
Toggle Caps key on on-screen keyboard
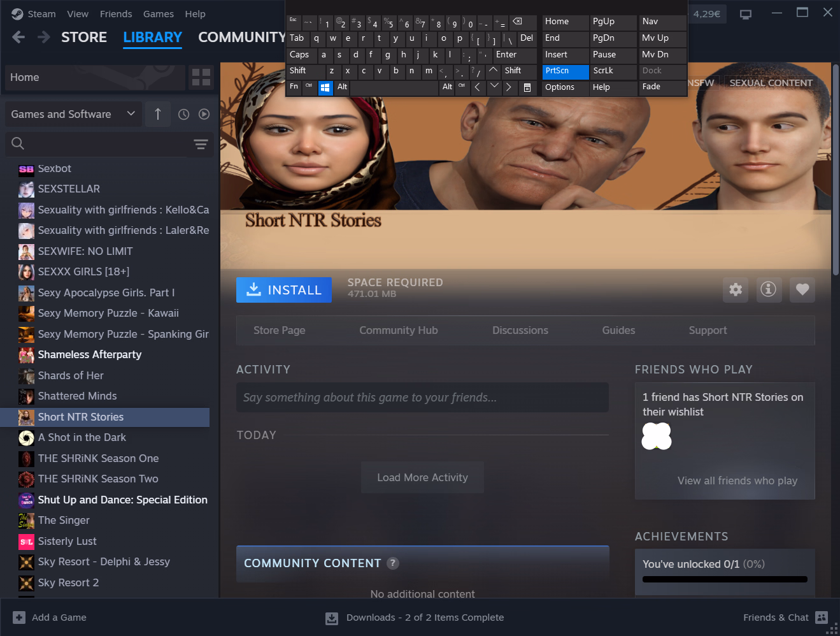coord(301,55)
